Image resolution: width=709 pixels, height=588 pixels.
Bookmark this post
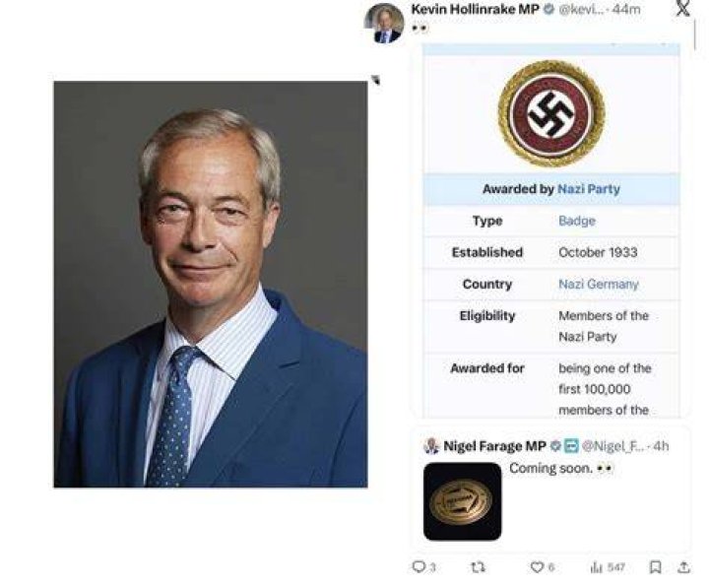coord(655,566)
